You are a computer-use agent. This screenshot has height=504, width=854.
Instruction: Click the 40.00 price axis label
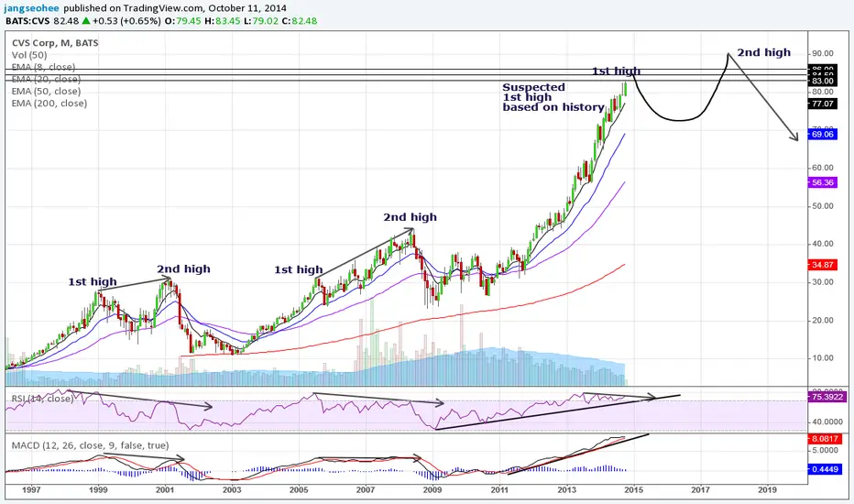823,244
